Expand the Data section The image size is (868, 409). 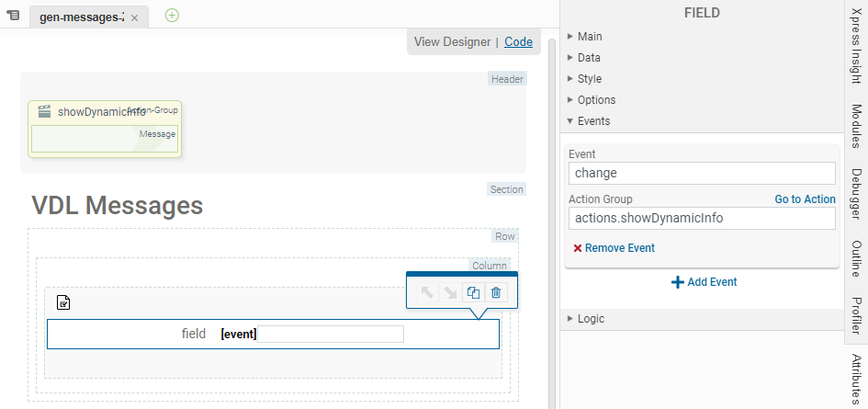pos(589,58)
